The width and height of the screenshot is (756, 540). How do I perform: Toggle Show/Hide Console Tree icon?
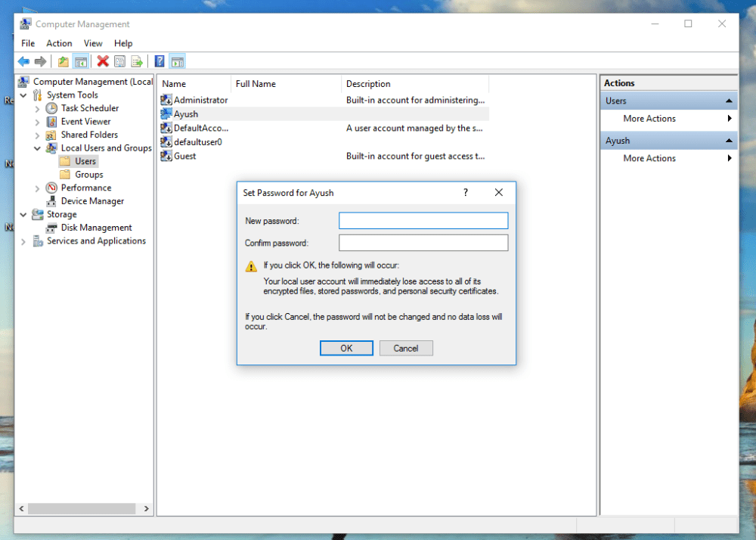pos(80,61)
